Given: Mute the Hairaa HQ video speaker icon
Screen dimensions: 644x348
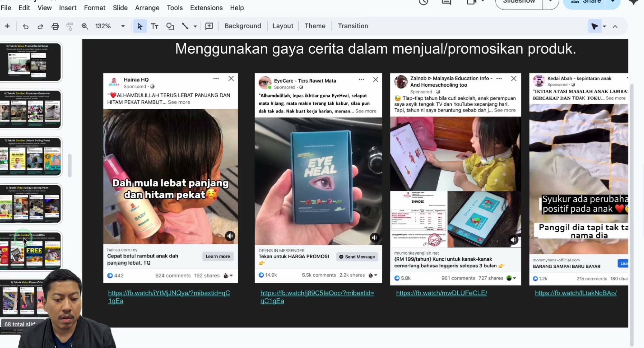Looking at the screenshot, I should tap(230, 236).
